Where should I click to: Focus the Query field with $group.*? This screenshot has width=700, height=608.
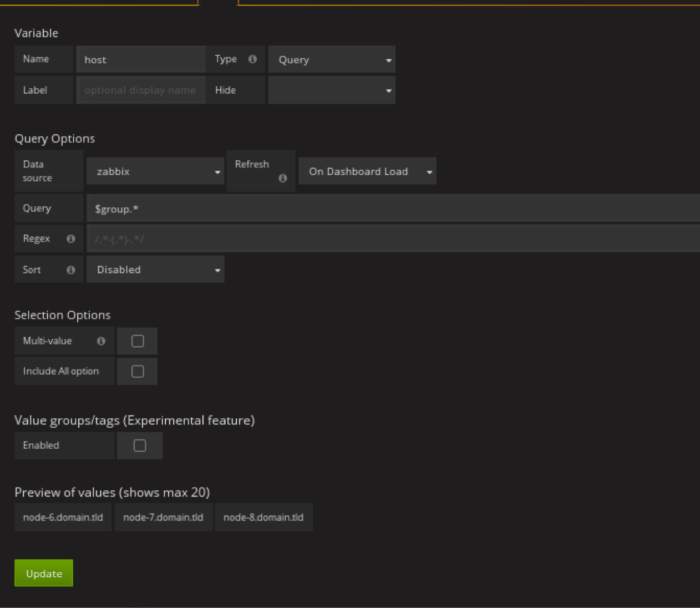pos(388,209)
